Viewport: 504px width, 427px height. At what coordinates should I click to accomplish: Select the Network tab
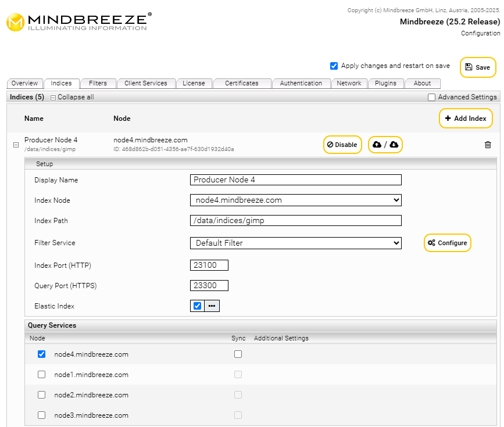click(349, 83)
